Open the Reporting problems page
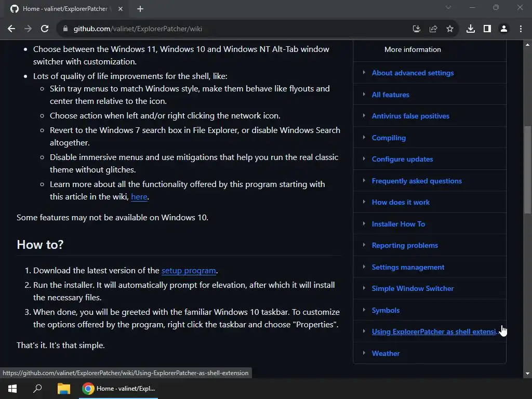Screen dimensions: 532x399 pyautogui.click(x=405, y=245)
